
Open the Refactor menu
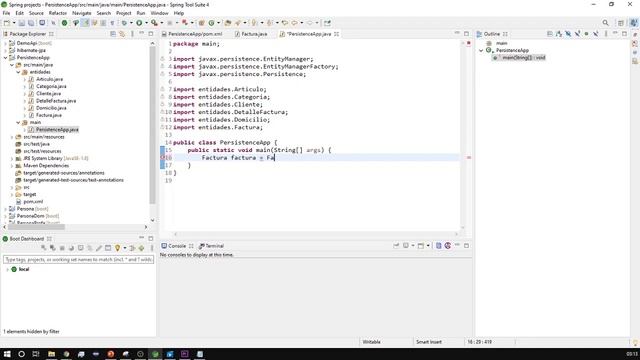58,13
